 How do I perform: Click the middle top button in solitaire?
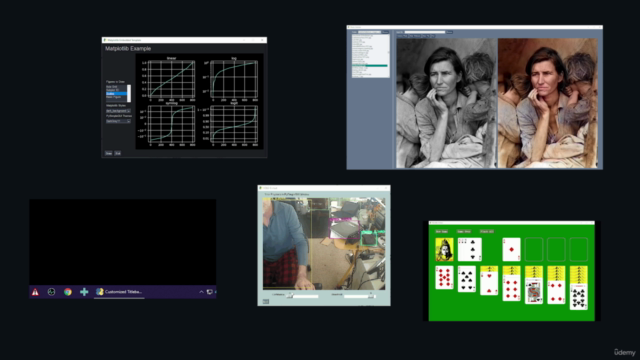(464, 231)
